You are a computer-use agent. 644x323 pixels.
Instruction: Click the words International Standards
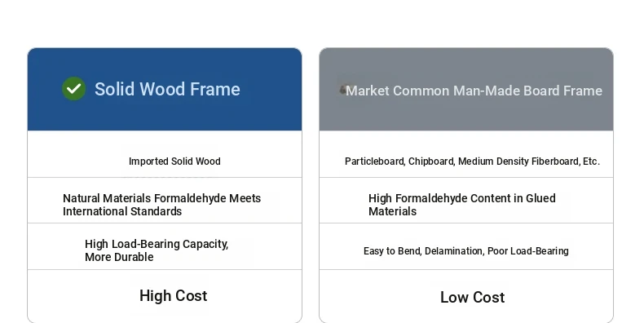coord(122,211)
